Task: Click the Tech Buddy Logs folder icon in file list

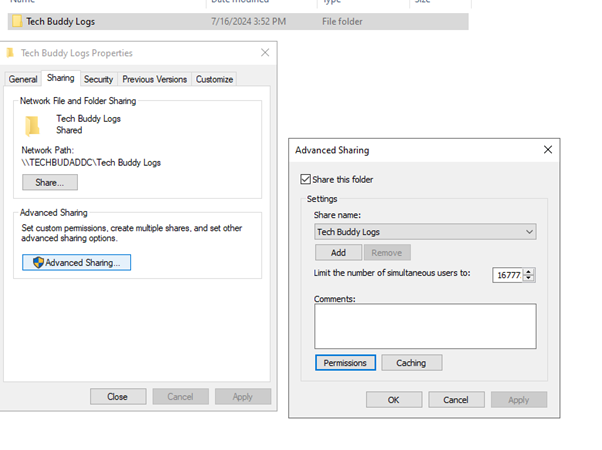Action: [17, 21]
